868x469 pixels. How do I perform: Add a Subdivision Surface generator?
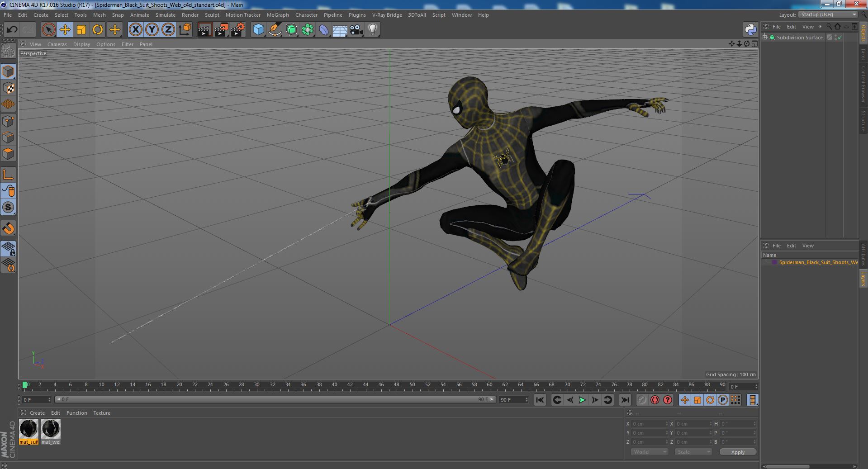(x=291, y=30)
